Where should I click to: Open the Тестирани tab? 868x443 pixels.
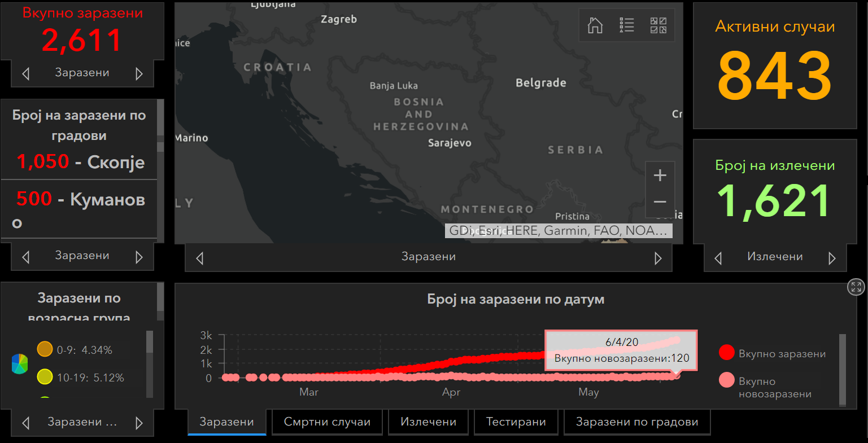coord(516,422)
